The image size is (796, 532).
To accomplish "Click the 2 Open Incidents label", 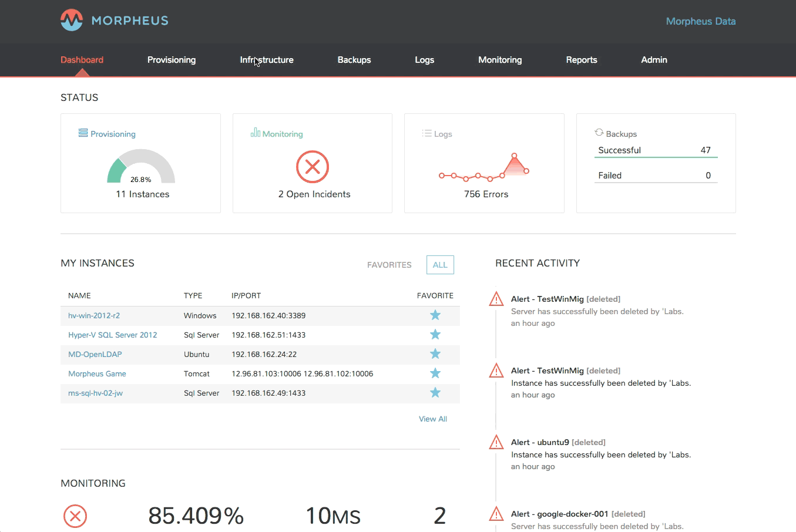I will [314, 194].
